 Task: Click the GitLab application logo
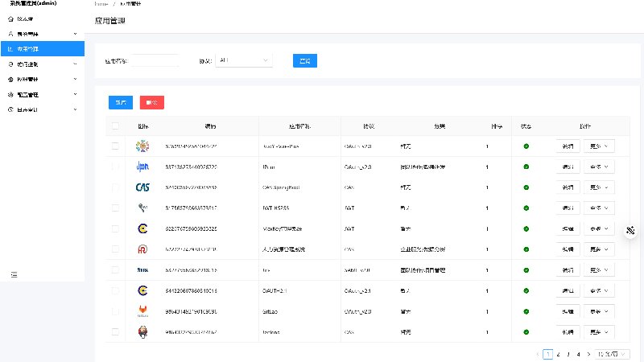point(142,311)
